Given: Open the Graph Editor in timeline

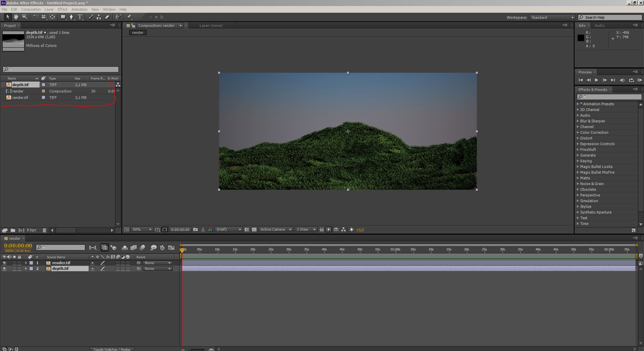Looking at the screenshot, I should click(x=171, y=248).
